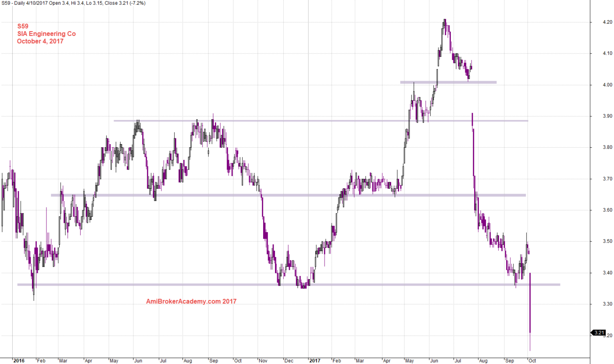Click the rightmost Sep month label
The width and height of the screenshot is (614, 364).
point(510,361)
